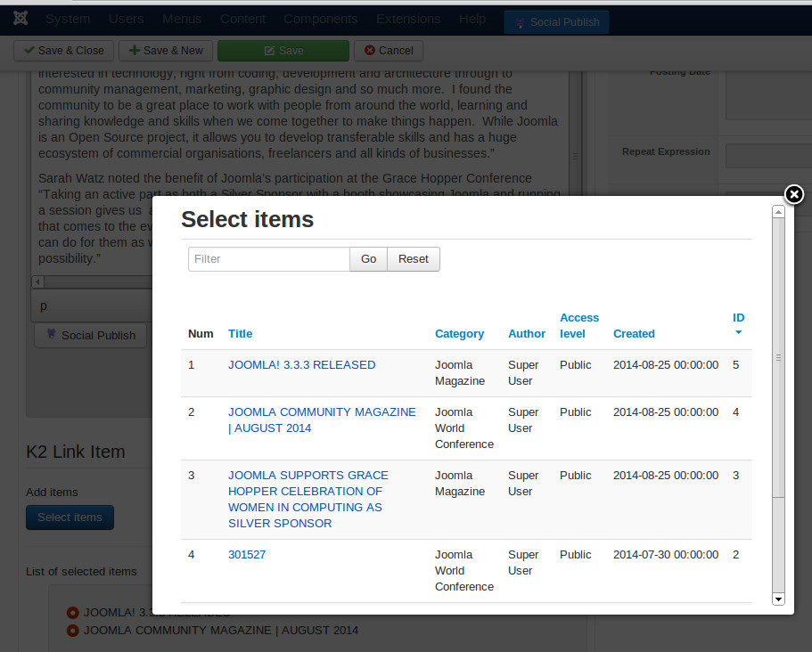
Task: Focus the Filter input field
Action: (269, 258)
